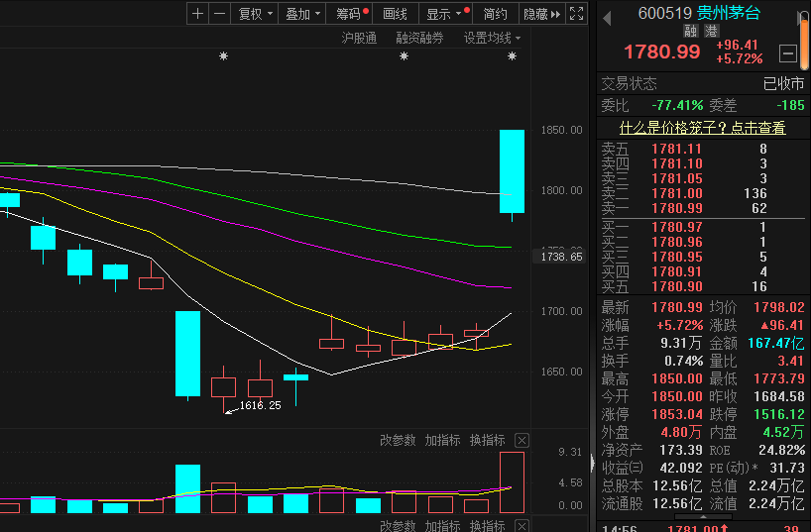The height and width of the screenshot is (532, 811).
Task: Toggle 融资融券 overlay
Action: point(419,38)
